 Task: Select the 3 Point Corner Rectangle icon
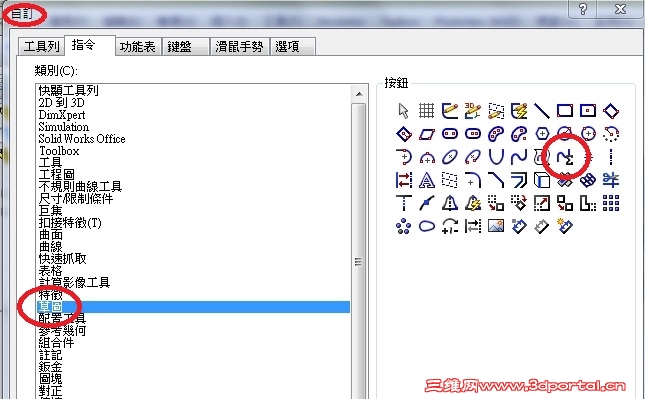pyautogui.click(x=611, y=111)
